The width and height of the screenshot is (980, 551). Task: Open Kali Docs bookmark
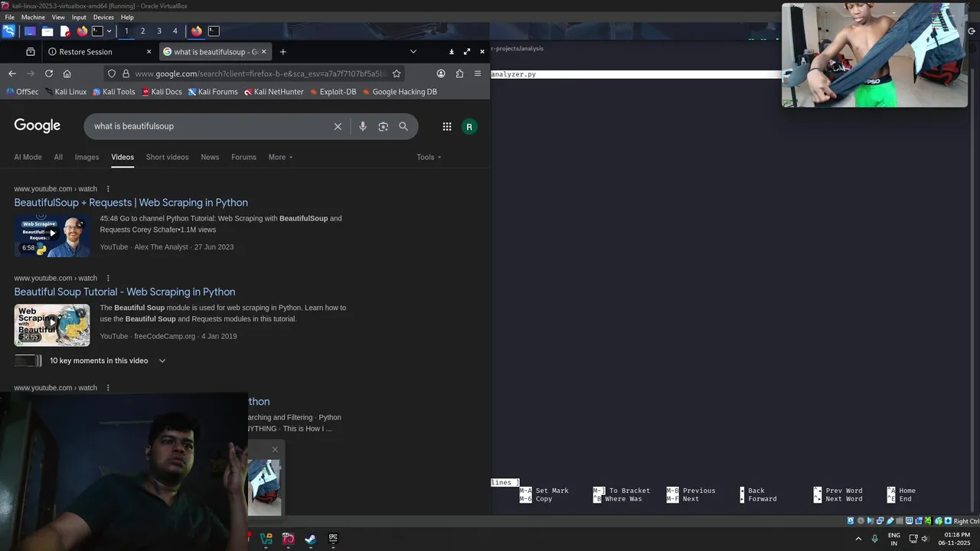162,92
